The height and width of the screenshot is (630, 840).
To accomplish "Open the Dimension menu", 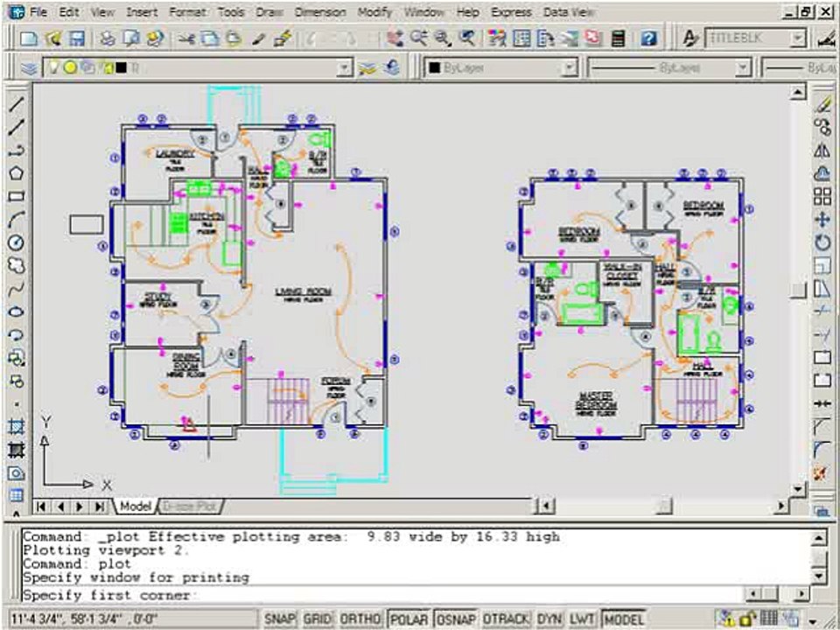I will (x=320, y=11).
